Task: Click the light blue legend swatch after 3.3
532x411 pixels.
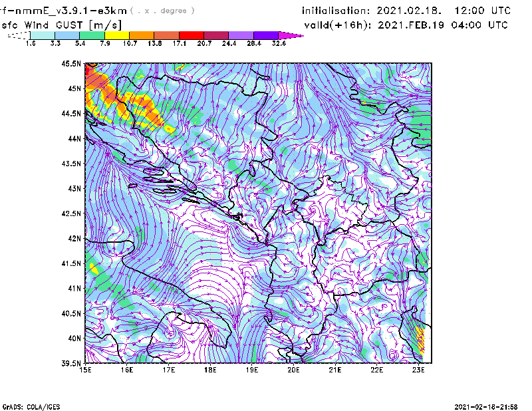Action: 67,35
